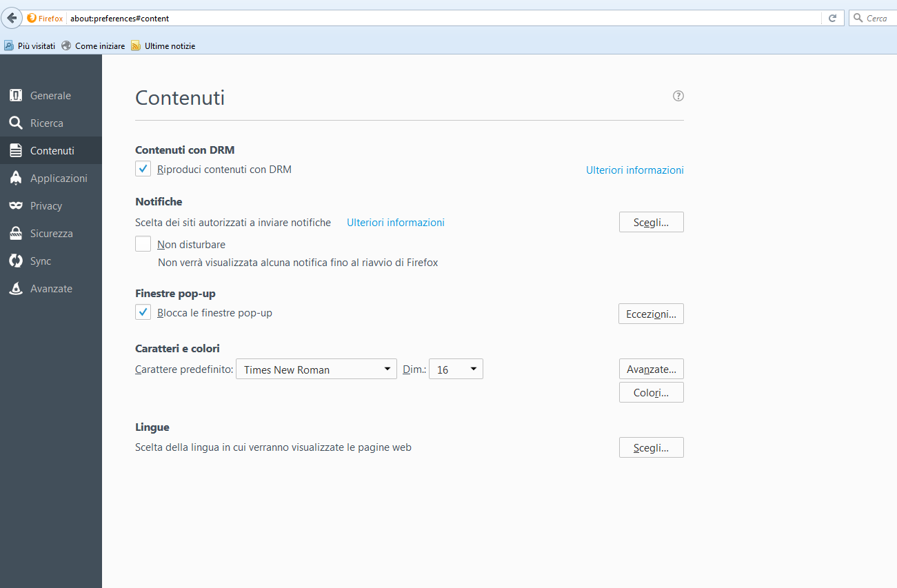The height and width of the screenshot is (588, 897).
Task: Open the Avanzate section in sidebar
Action: (51, 289)
